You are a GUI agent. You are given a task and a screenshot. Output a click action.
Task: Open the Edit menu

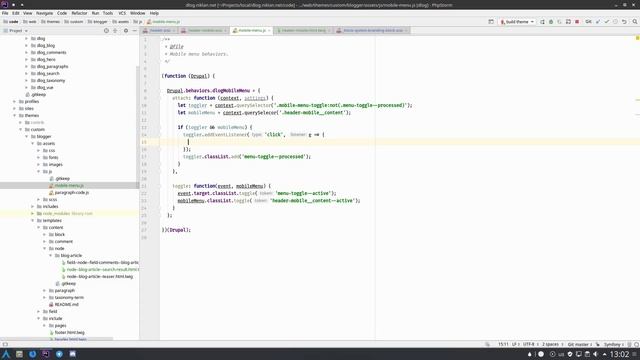point(16,13)
